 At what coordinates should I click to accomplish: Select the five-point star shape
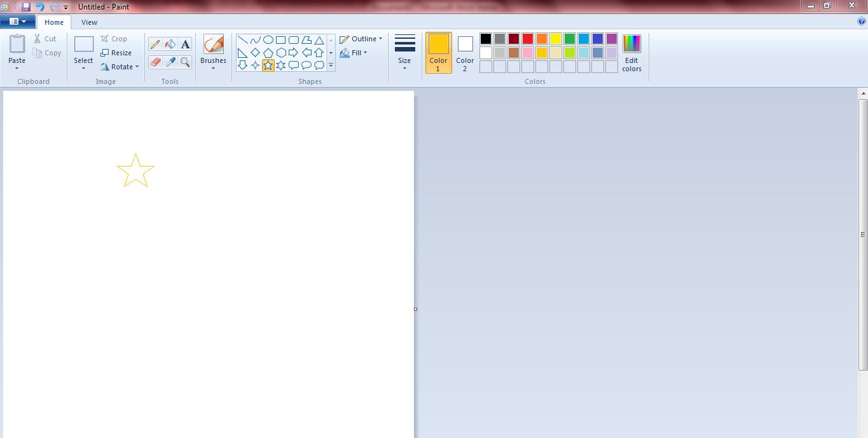[x=268, y=64]
